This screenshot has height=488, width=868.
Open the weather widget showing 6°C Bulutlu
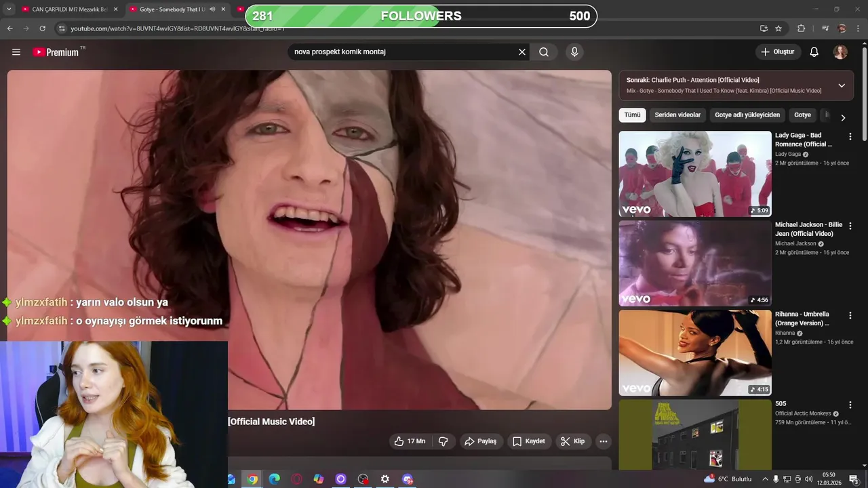coord(728,479)
